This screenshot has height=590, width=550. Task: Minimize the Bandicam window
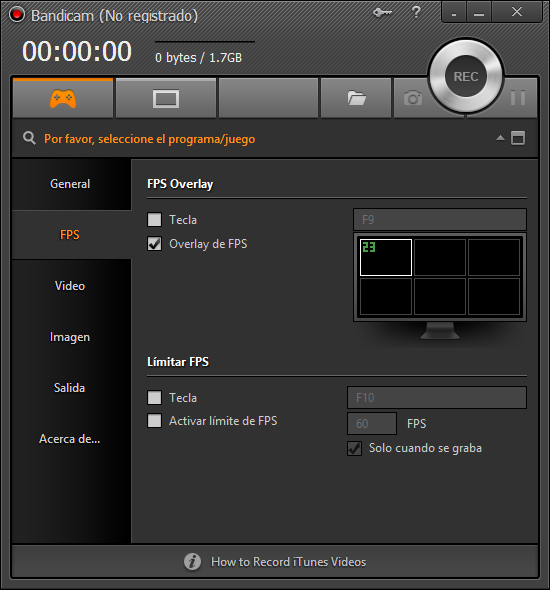(x=479, y=12)
